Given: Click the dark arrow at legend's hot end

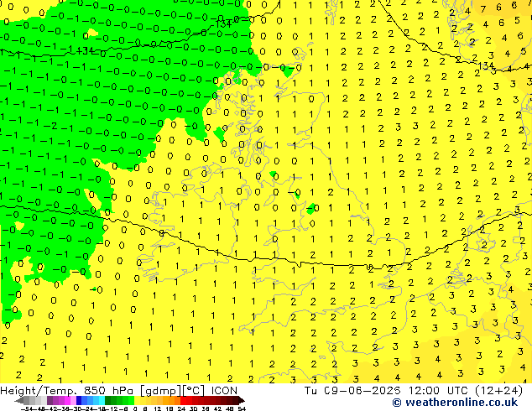Looking at the screenshot, I should click(x=242, y=401).
